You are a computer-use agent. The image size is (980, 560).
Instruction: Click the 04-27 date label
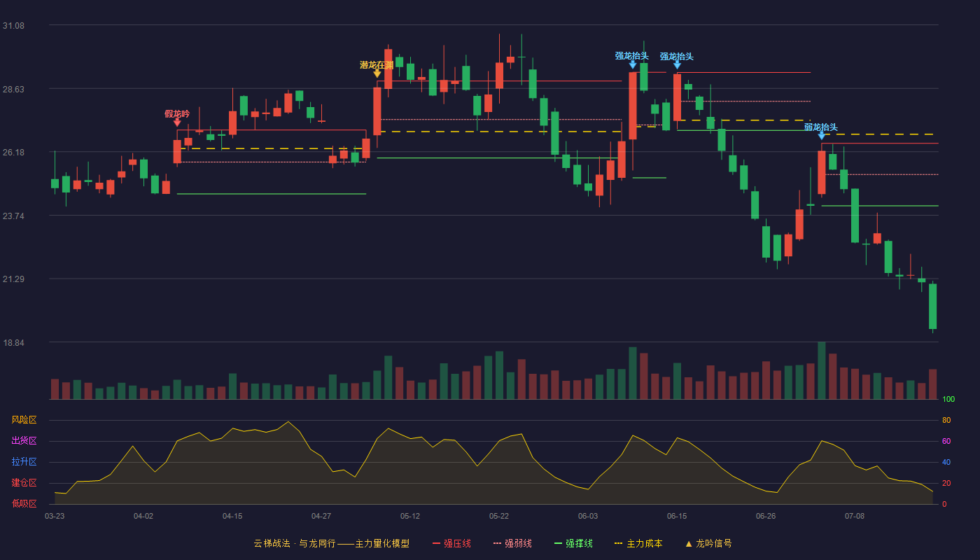point(321,516)
